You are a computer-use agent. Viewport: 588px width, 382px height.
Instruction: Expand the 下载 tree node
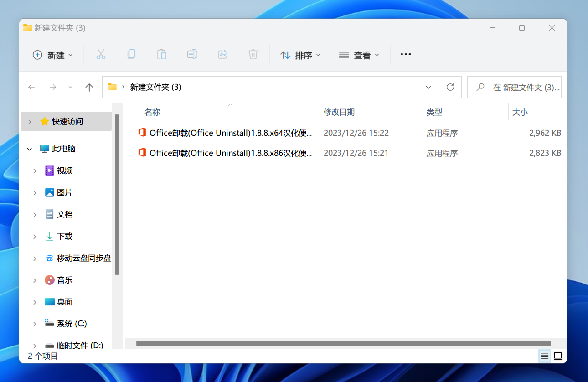click(35, 236)
